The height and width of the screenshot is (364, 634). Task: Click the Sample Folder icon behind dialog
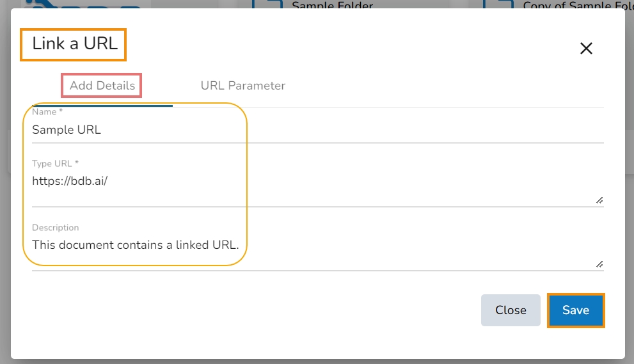(x=267, y=4)
